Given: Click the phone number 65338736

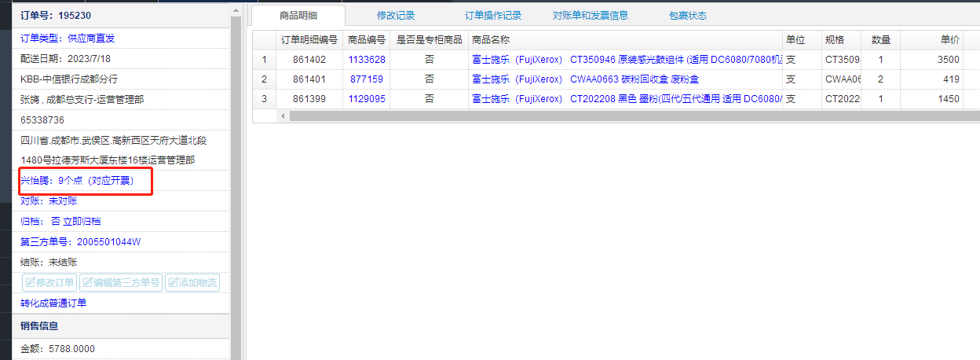Looking at the screenshot, I should point(42,120).
